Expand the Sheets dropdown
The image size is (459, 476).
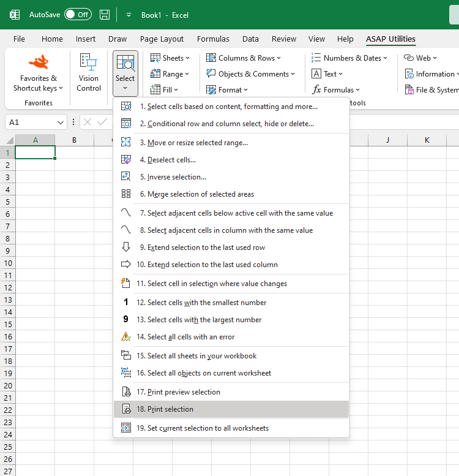point(170,58)
